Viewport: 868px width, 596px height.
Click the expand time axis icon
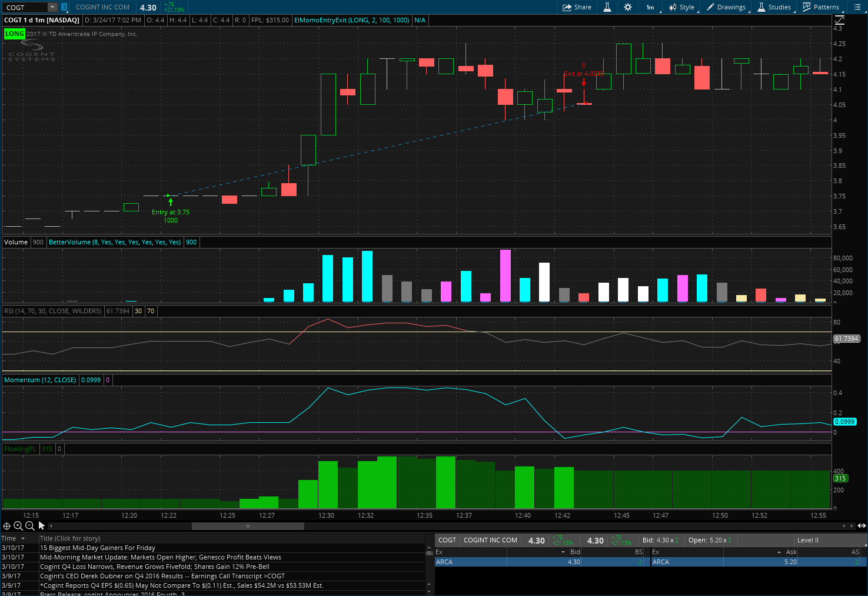click(862, 526)
